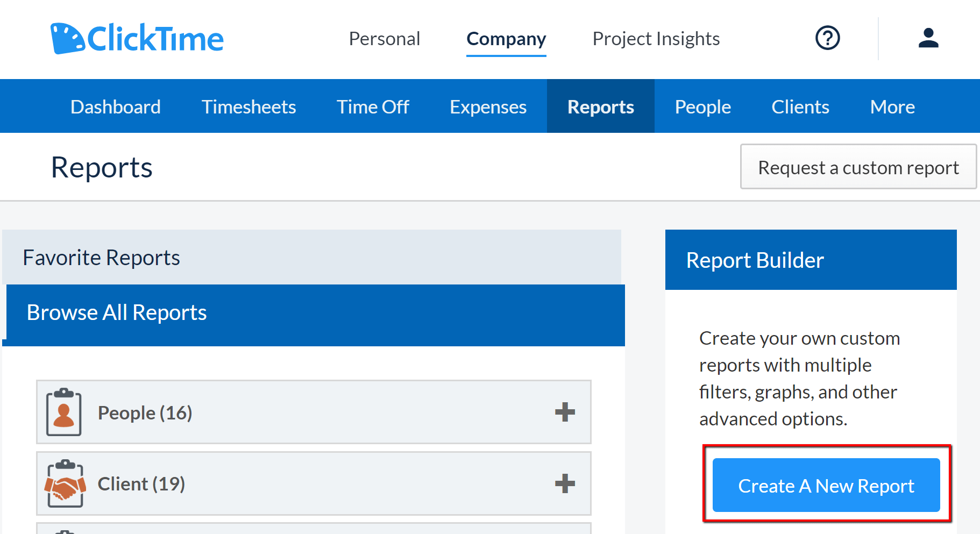Switch to the Project Insights tab

pyautogui.click(x=656, y=38)
